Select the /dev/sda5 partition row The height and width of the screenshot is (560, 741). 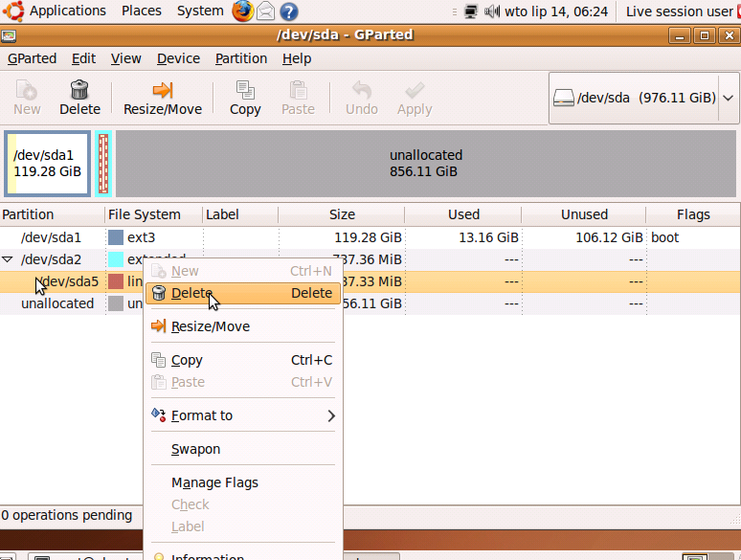370,281
